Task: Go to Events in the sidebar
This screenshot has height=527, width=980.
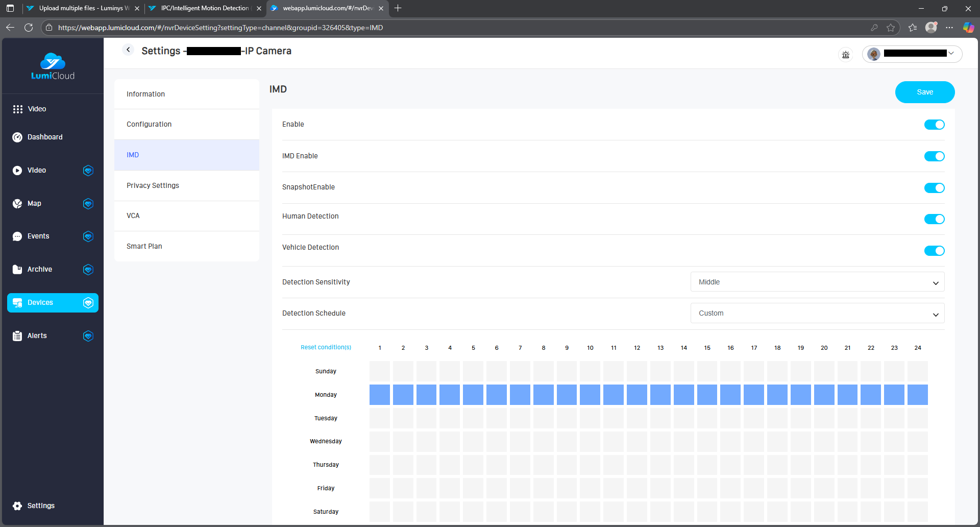Action: [x=38, y=236]
